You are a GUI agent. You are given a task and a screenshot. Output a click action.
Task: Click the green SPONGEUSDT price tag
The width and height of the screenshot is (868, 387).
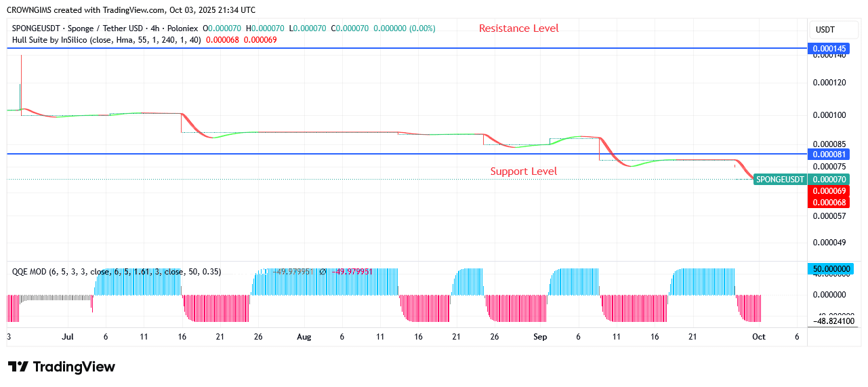tap(780, 180)
